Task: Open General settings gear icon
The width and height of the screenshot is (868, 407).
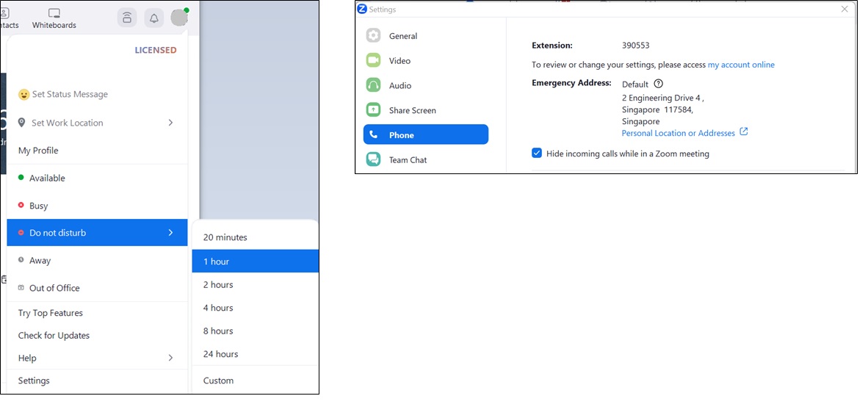Action: pyautogui.click(x=374, y=36)
